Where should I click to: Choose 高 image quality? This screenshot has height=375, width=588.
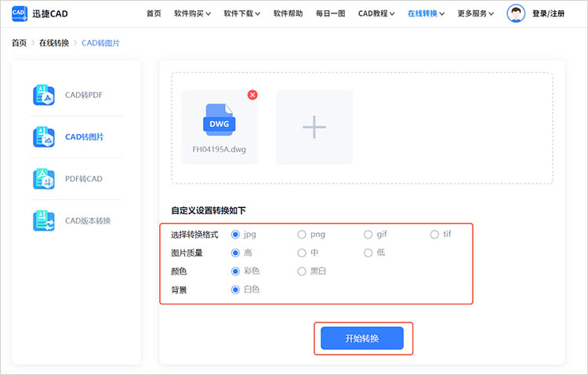point(235,253)
